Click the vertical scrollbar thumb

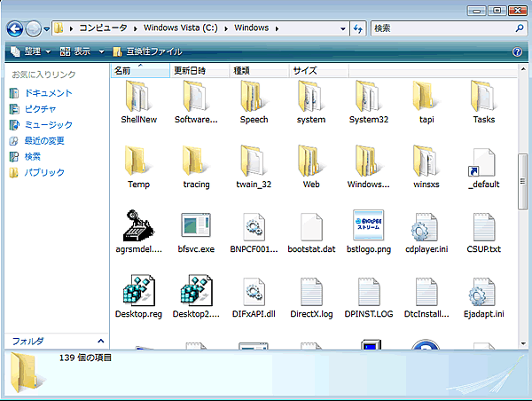[523, 182]
